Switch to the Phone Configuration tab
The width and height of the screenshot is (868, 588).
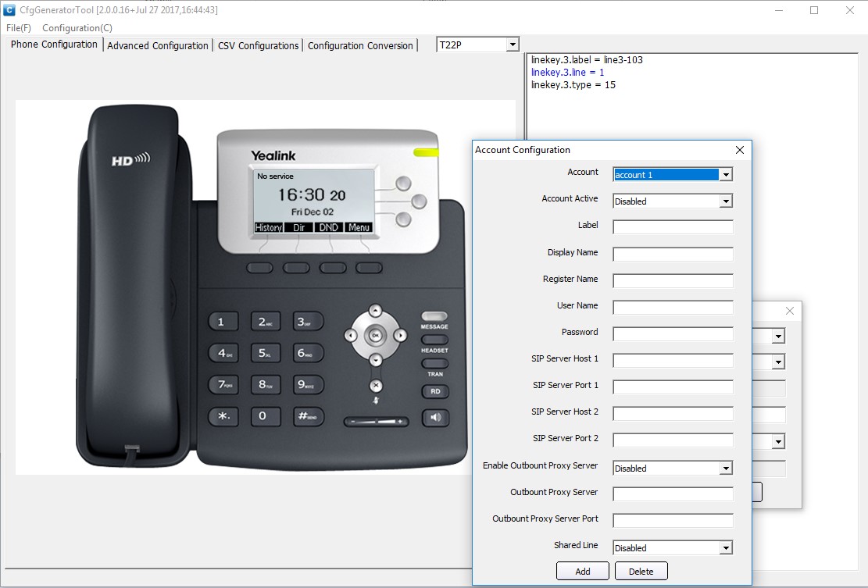[x=54, y=45]
